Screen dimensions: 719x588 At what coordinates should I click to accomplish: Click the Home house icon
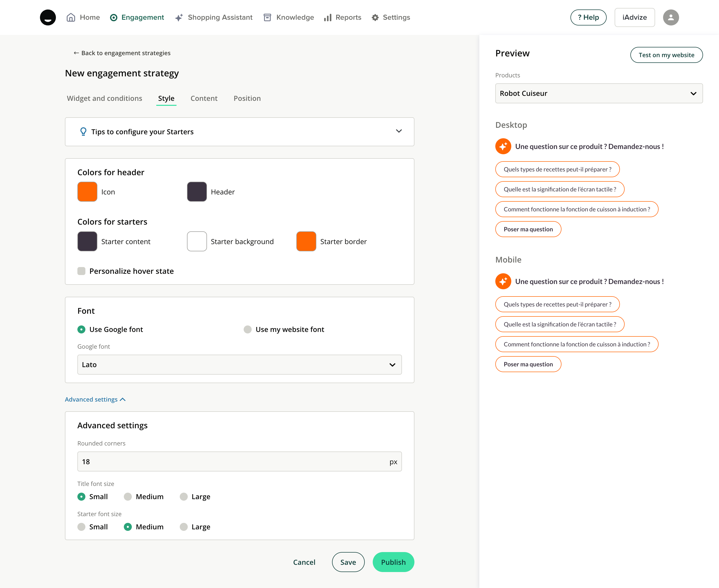71,17
